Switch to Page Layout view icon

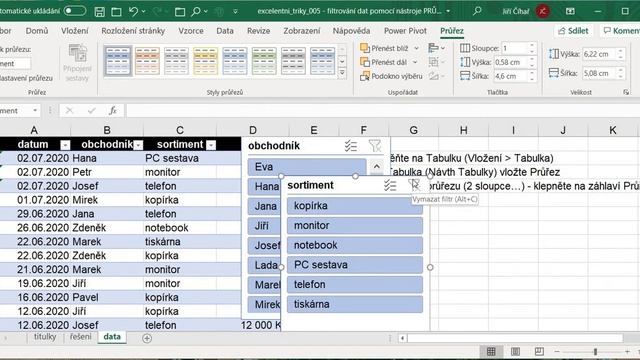[515, 351]
